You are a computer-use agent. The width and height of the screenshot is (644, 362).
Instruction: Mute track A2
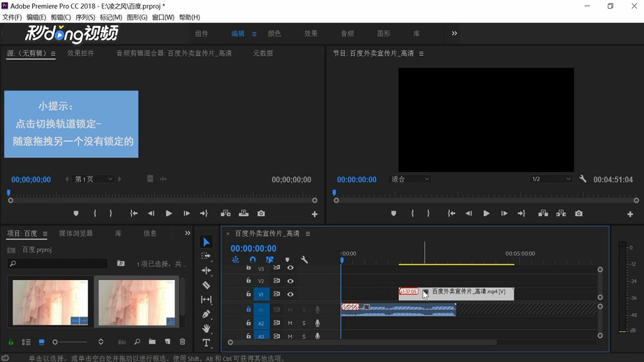[x=290, y=323]
